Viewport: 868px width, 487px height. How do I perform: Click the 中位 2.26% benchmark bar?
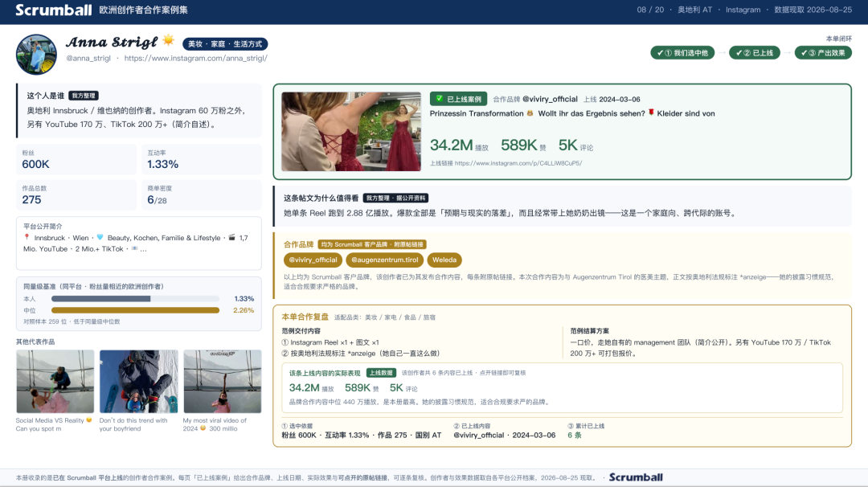(x=136, y=310)
